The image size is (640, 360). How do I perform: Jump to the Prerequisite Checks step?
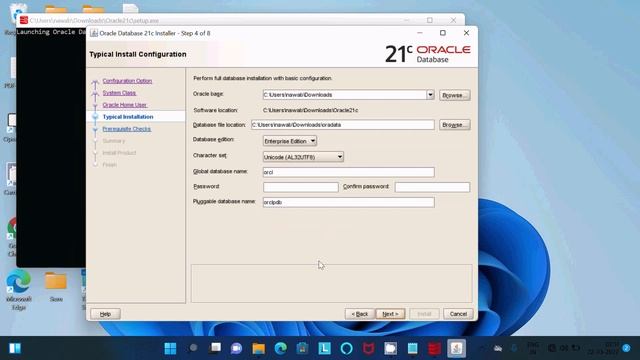tap(127, 129)
